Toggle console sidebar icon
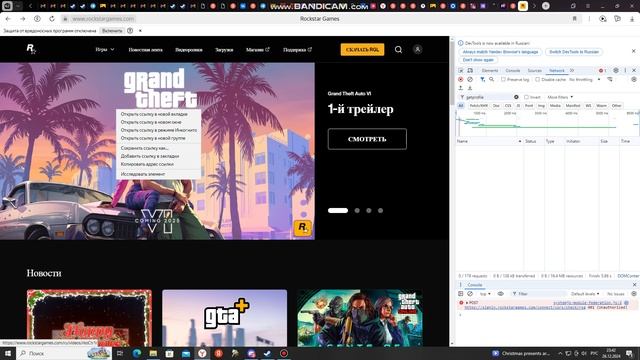The height and width of the screenshot is (360, 640). tap(461, 294)
